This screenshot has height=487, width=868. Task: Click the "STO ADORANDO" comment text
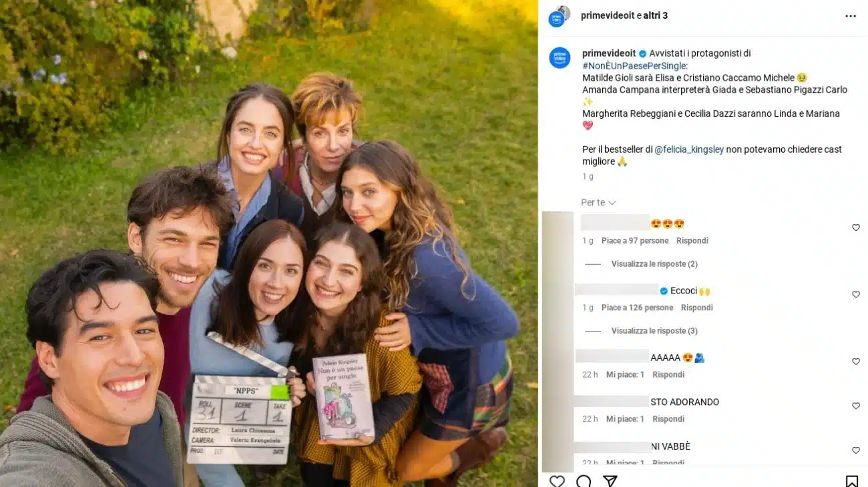pos(684,402)
